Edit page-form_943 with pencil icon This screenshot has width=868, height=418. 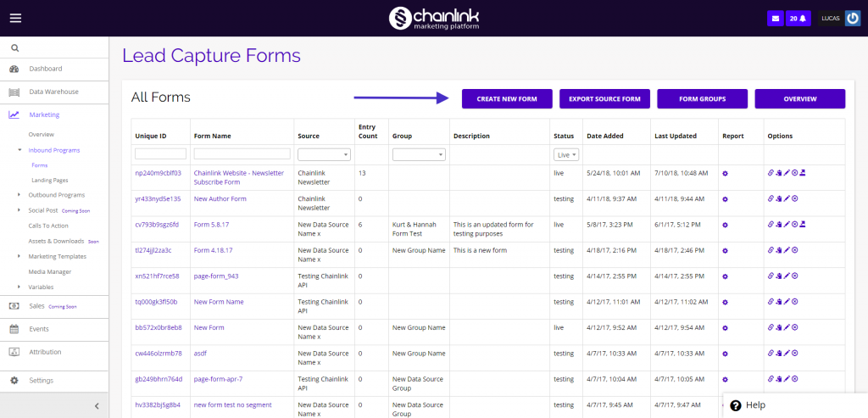(787, 276)
